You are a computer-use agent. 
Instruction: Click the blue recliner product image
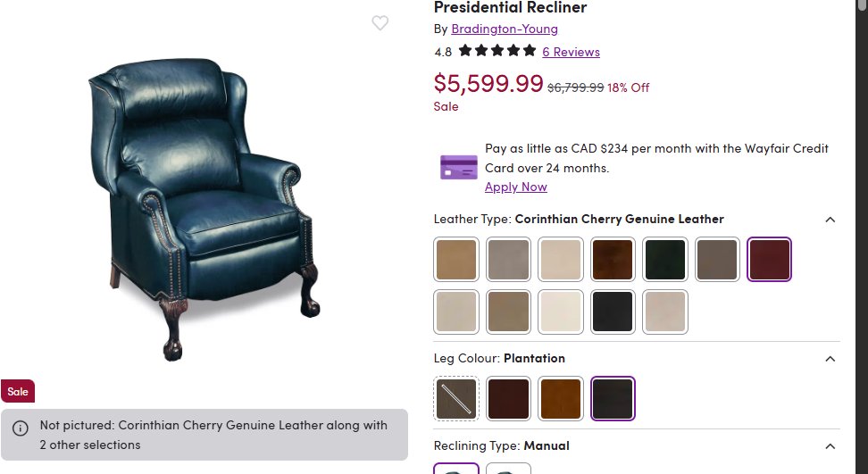tap(204, 205)
